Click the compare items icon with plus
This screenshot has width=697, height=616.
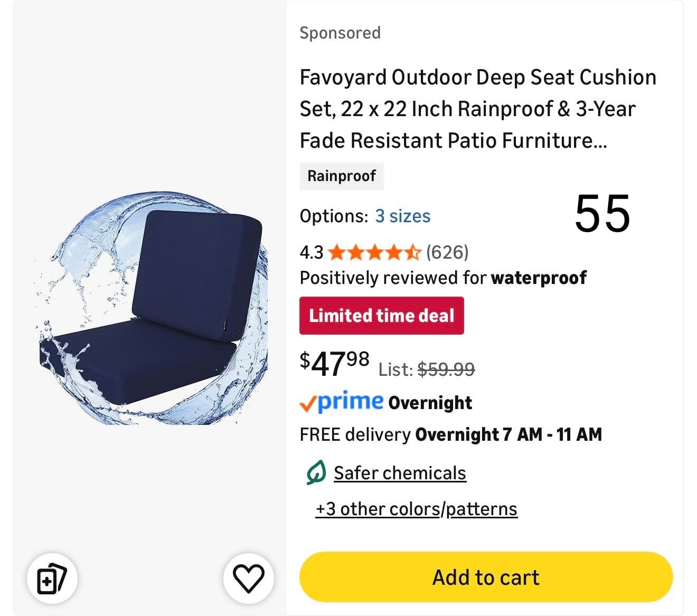click(52, 578)
